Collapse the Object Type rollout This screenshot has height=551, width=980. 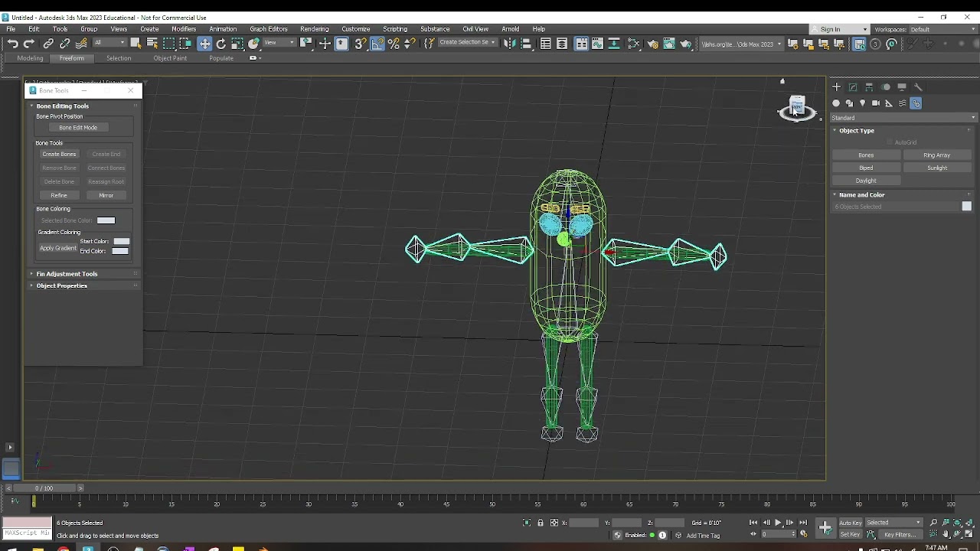pyautogui.click(x=856, y=130)
